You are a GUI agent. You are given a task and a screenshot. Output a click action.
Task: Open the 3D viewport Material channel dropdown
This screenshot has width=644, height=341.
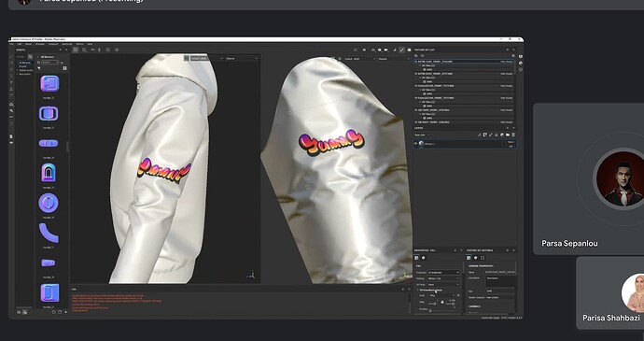[x=242, y=58]
